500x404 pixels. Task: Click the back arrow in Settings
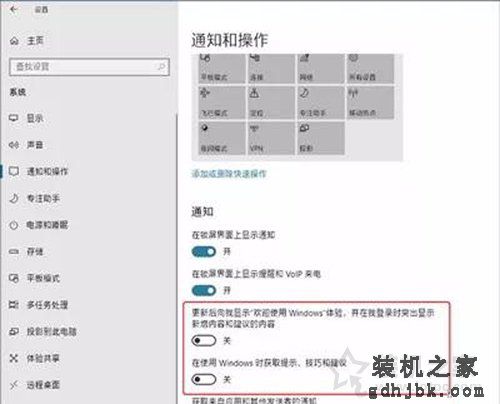(13, 9)
